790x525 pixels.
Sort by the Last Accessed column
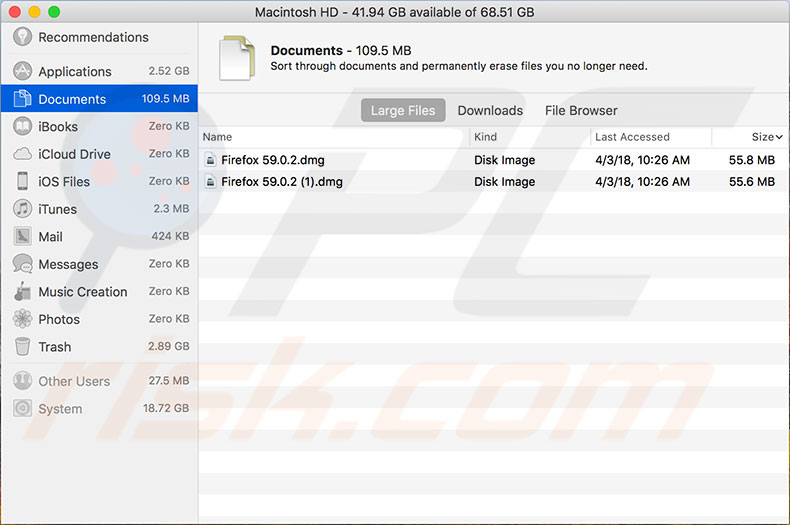(x=632, y=137)
